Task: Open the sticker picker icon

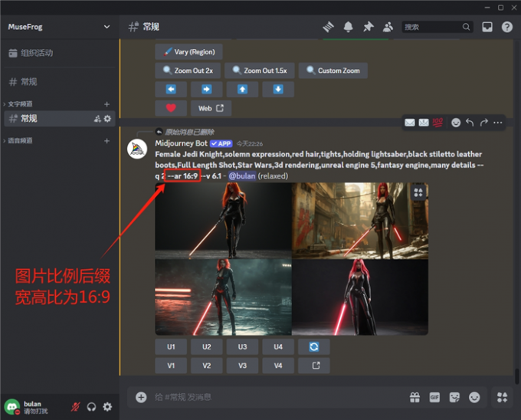Action: coord(454,397)
